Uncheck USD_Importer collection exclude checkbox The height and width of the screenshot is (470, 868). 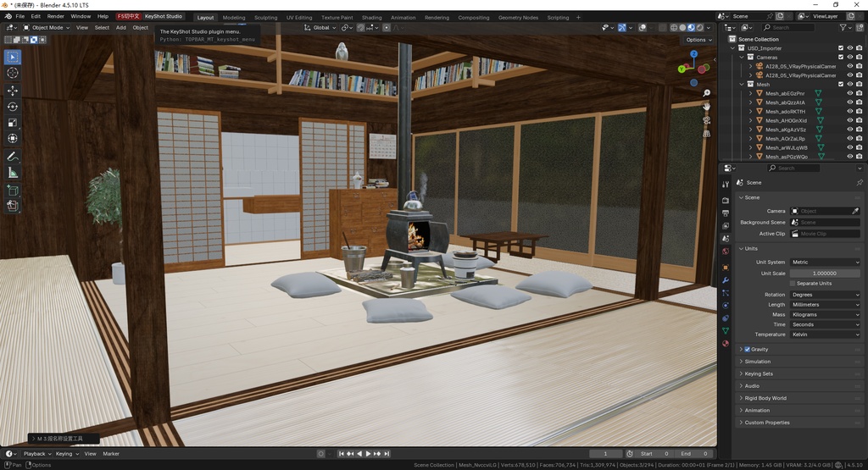click(841, 48)
